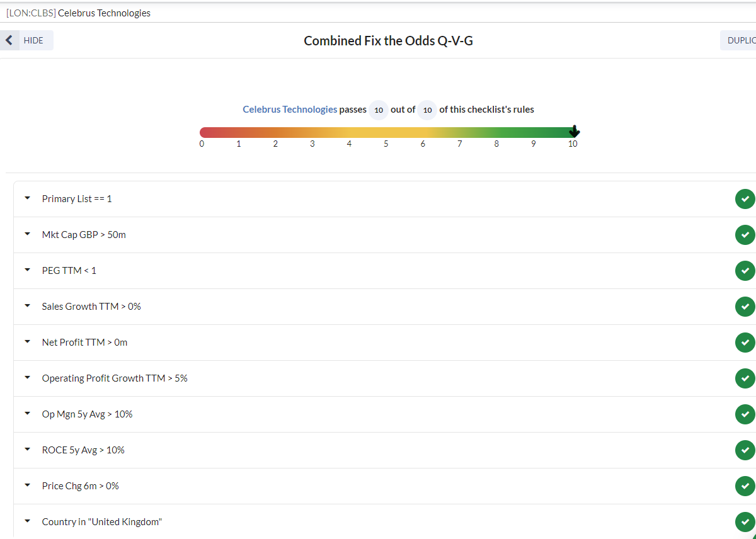Click green pass icon for Mkt Cap GBP rule

click(745, 235)
